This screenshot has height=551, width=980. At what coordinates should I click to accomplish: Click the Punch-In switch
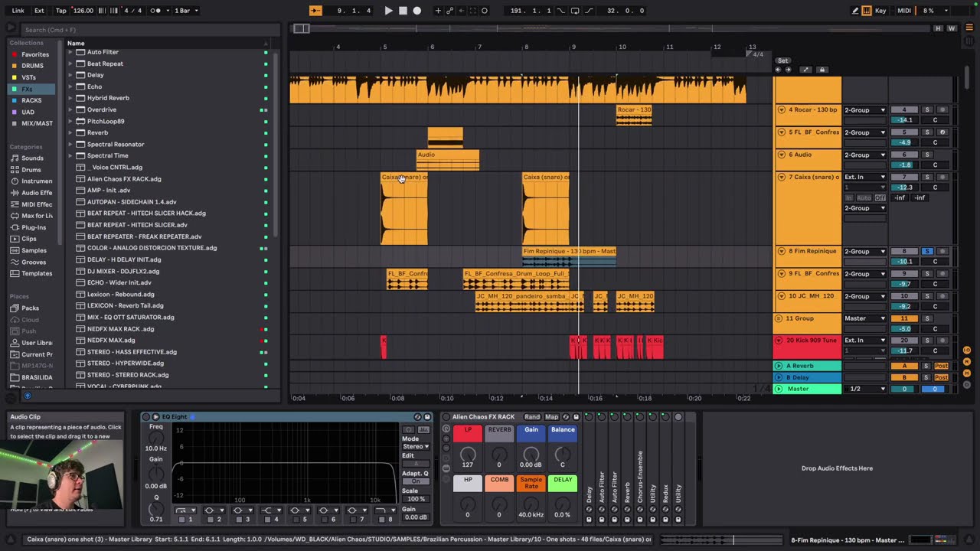pos(560,11)
